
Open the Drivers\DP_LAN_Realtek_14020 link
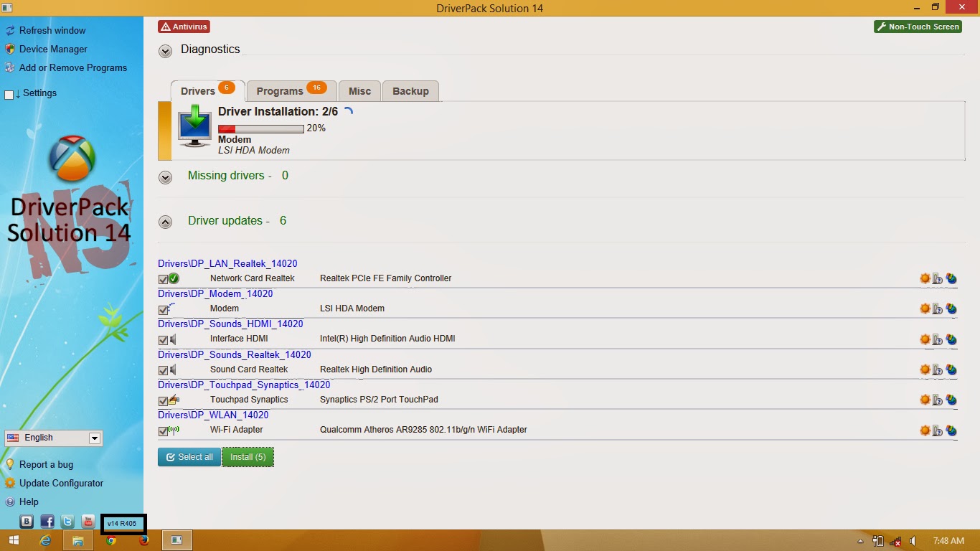pos(227,263)
